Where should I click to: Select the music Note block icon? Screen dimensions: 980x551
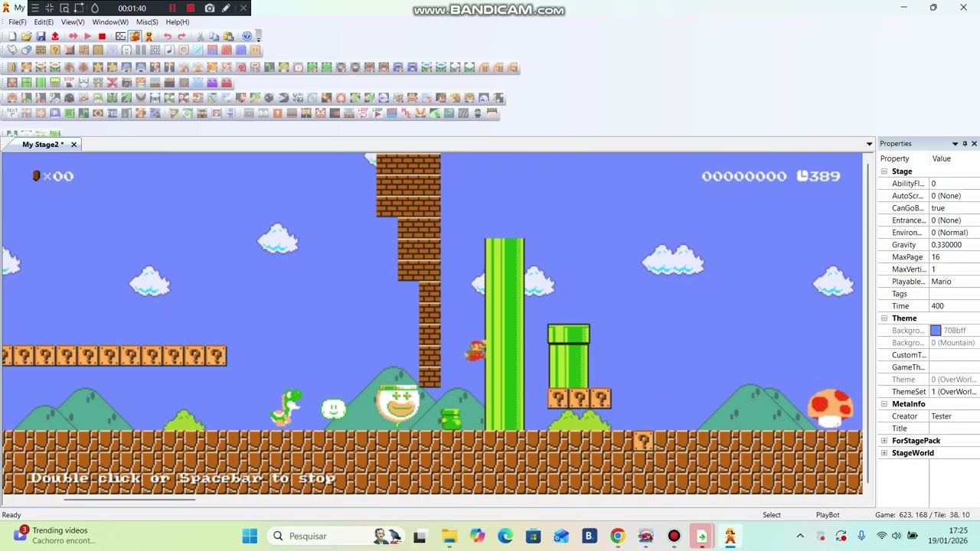169,50
